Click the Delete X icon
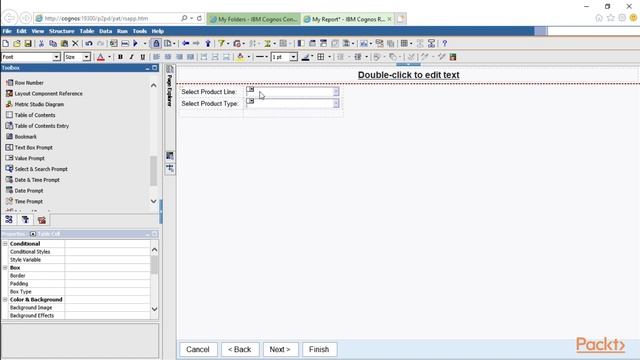The height and width of the screenshot is (360, 640). click(x=75, y=43)
